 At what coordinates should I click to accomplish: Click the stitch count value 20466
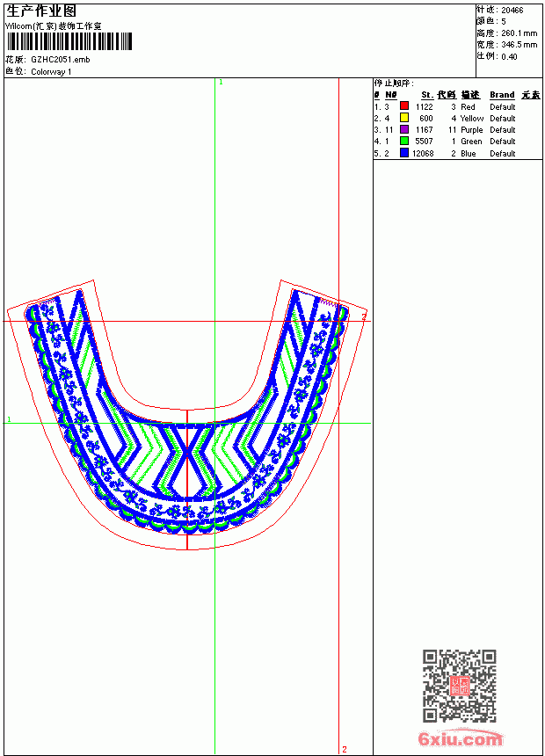[512, 11]
